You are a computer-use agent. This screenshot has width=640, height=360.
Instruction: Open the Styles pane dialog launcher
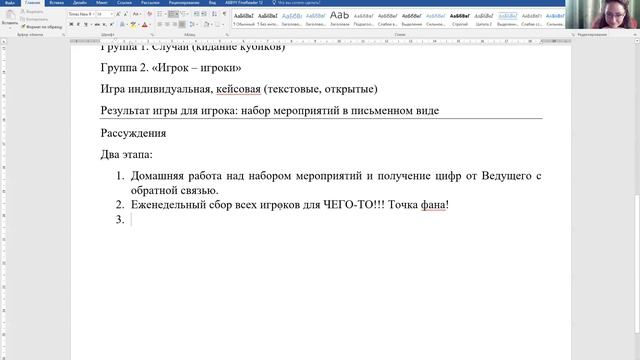point(573,35)
